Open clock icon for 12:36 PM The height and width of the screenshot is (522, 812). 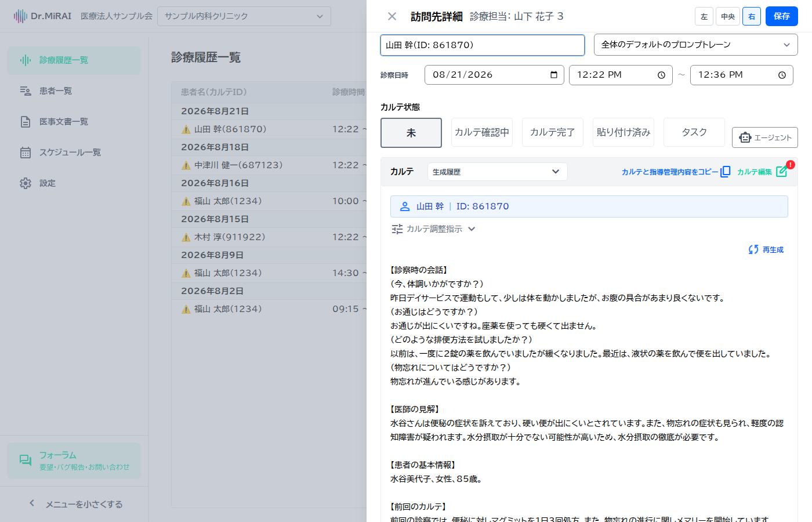[782, 75]
